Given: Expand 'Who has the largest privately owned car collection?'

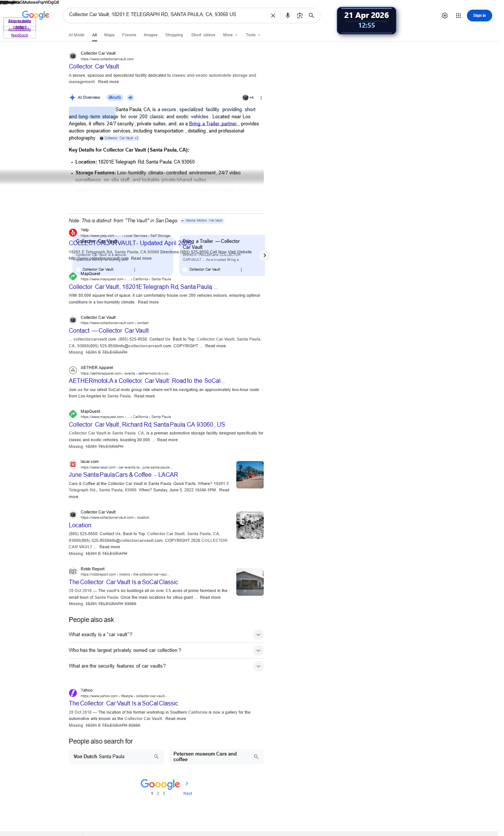Looking at the screenshot, I should (166, 650).
